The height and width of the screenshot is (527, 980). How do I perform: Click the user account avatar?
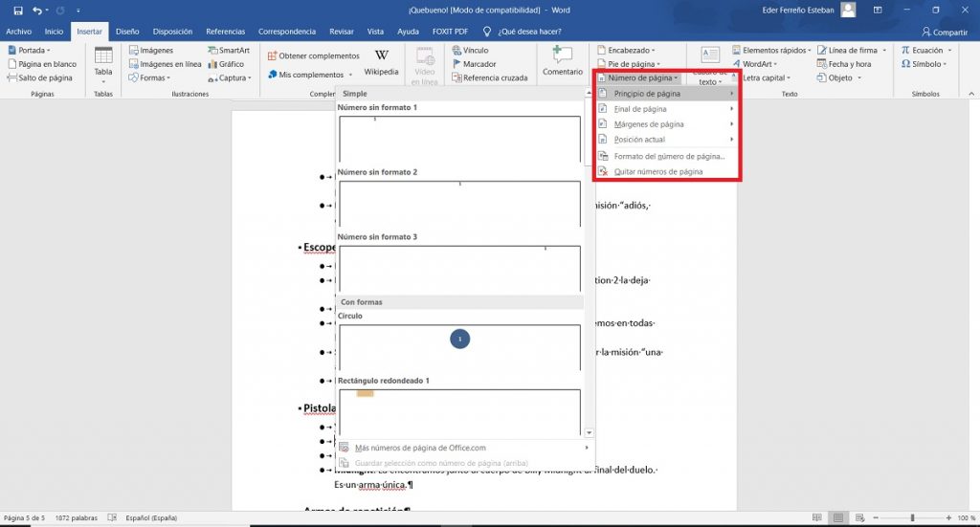pos(848,10)
